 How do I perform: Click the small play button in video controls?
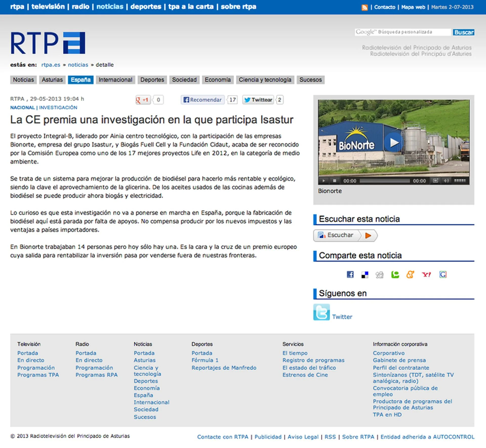coord(323,181)
